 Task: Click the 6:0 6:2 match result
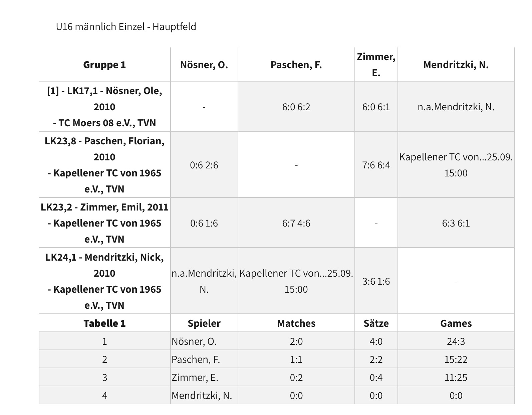click(296, 107)
